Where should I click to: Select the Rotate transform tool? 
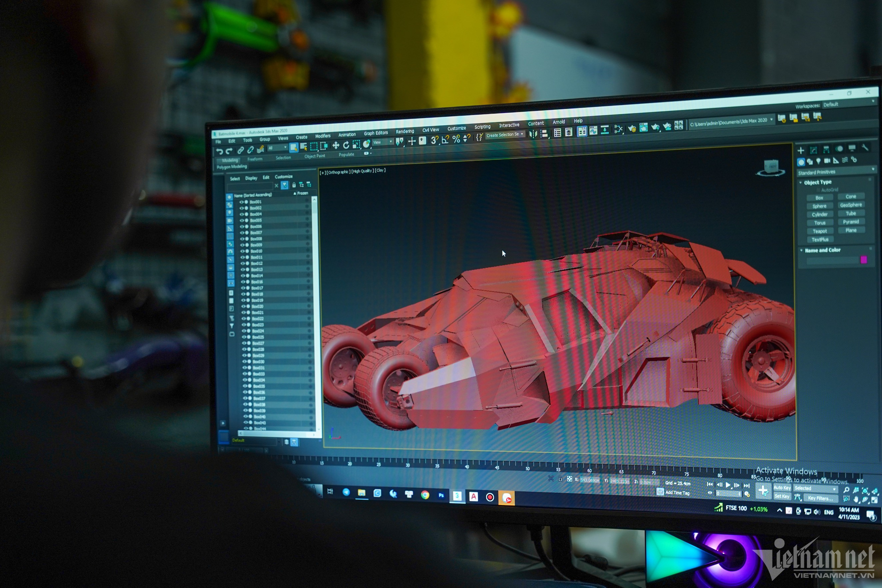click(346, 145)
